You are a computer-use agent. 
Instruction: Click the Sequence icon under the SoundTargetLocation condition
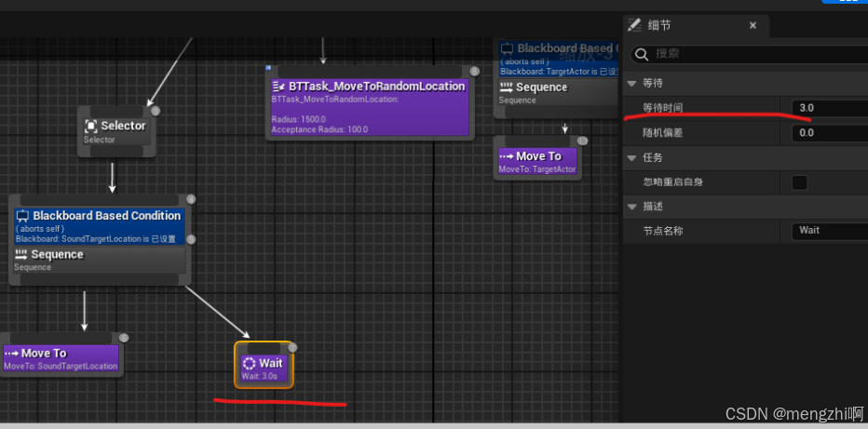tap(21, 254)
